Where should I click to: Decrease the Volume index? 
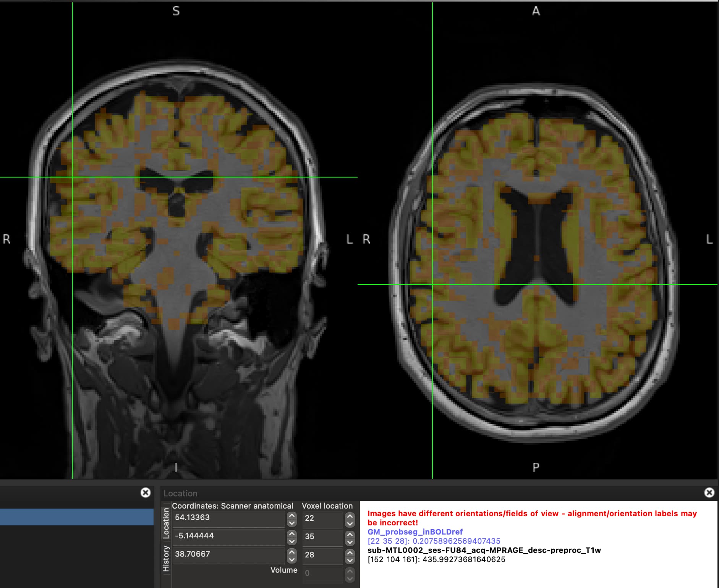[x=350, y=579]
